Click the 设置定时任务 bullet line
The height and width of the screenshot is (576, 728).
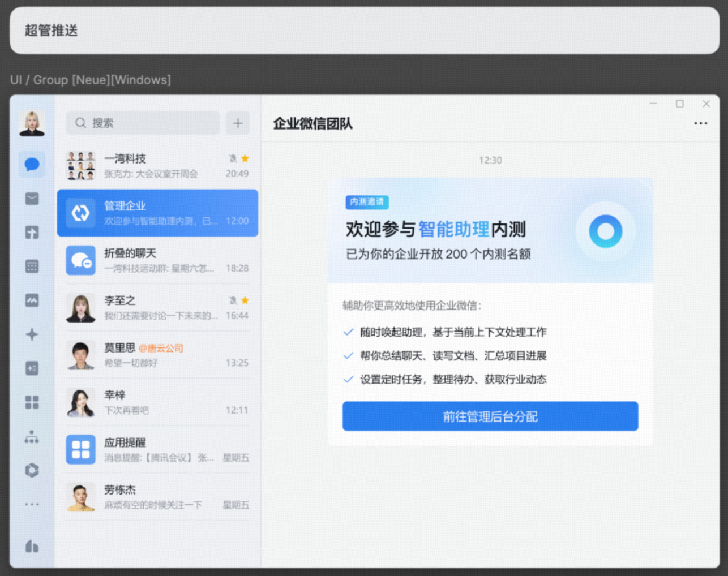(453, 380)
